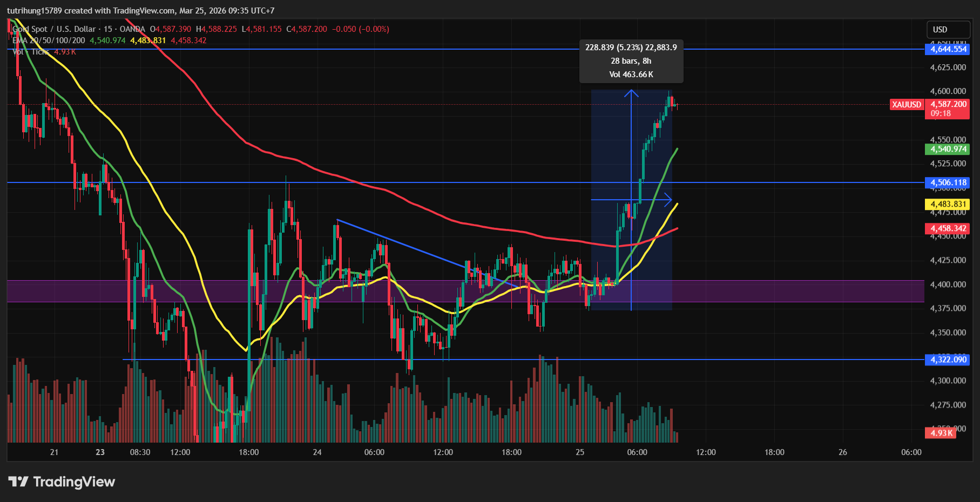Viewport: 980px width, 502px height.
Task: Select the blue 4,644.554 horizontal line label
Action: [x=948, y=49]
